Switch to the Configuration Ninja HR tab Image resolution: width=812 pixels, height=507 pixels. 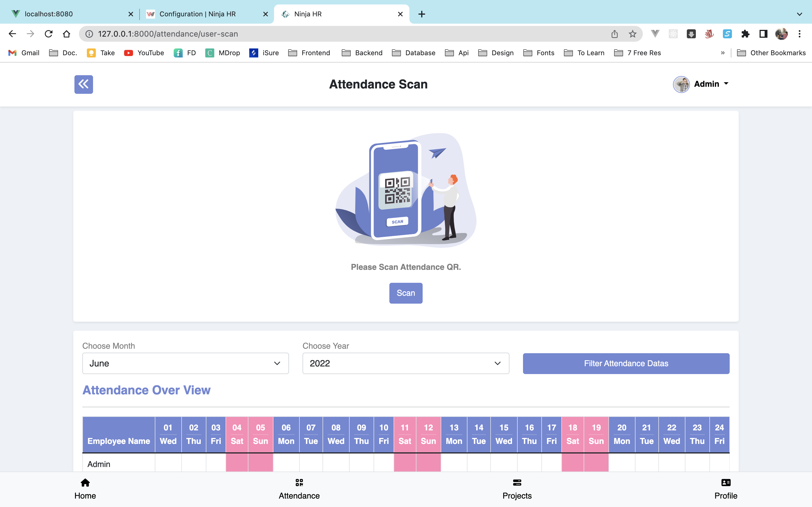197,14
